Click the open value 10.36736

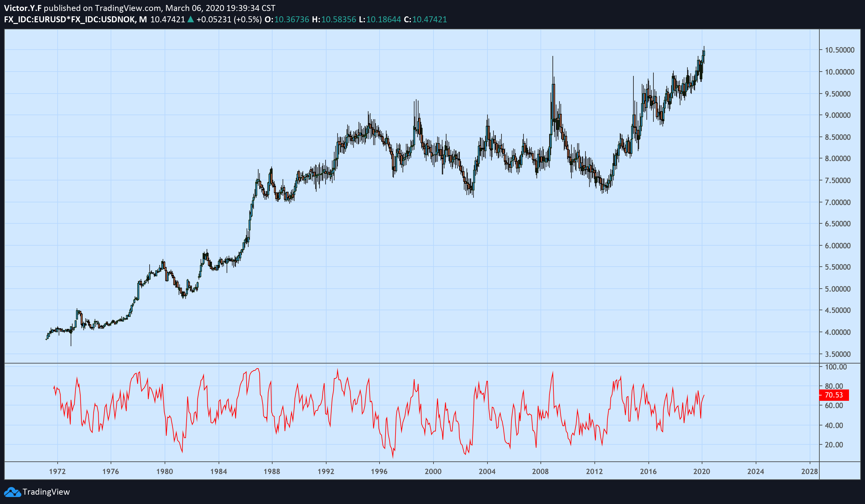pos(292,20)
